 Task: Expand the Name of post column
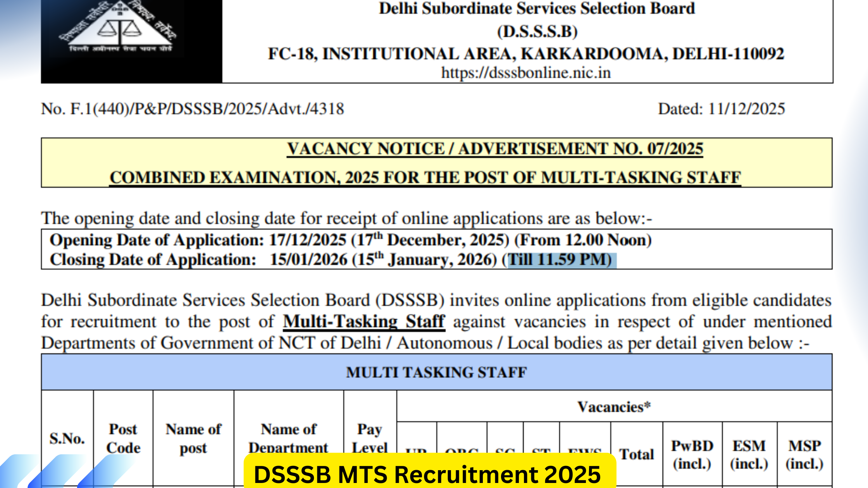(x=194, y=438)
